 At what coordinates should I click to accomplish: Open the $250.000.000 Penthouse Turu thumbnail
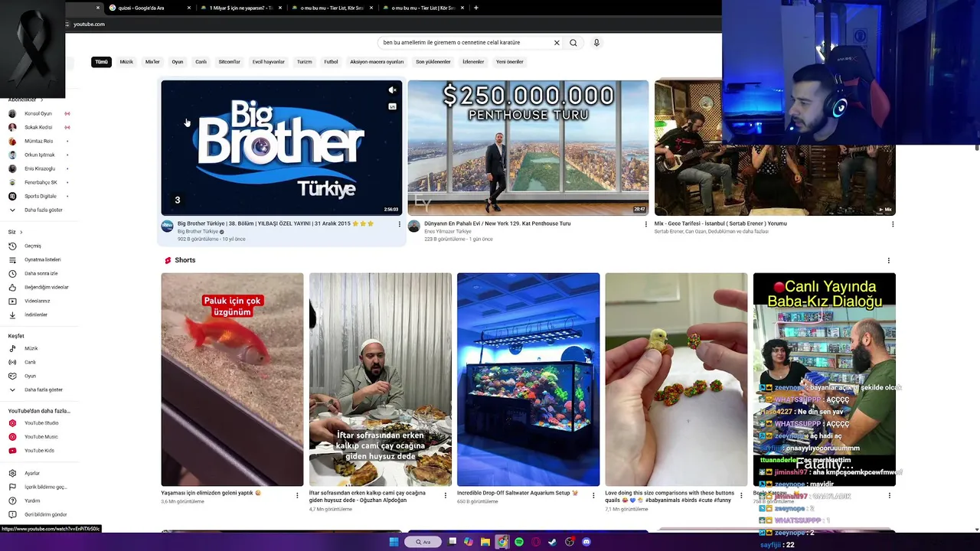click(528, 148)
